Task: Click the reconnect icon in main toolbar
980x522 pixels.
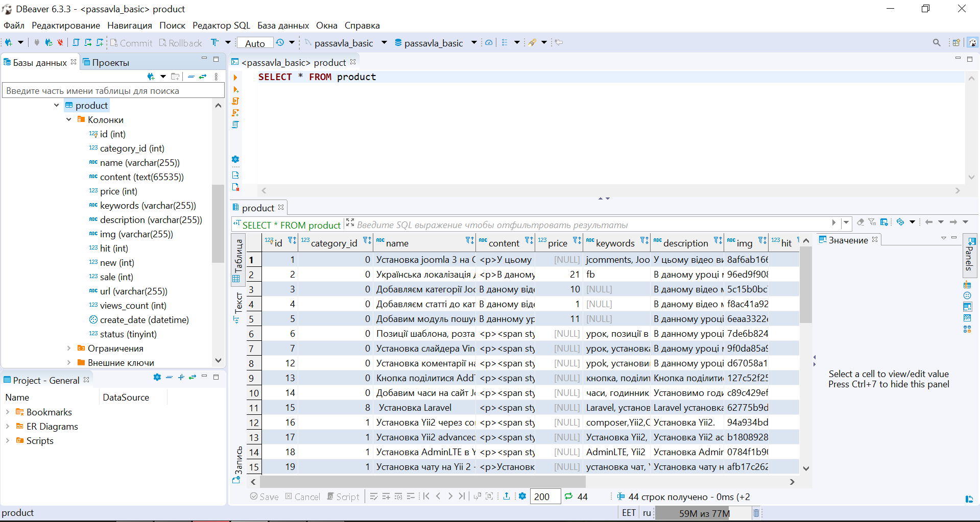Action: [x=49, y=43]
